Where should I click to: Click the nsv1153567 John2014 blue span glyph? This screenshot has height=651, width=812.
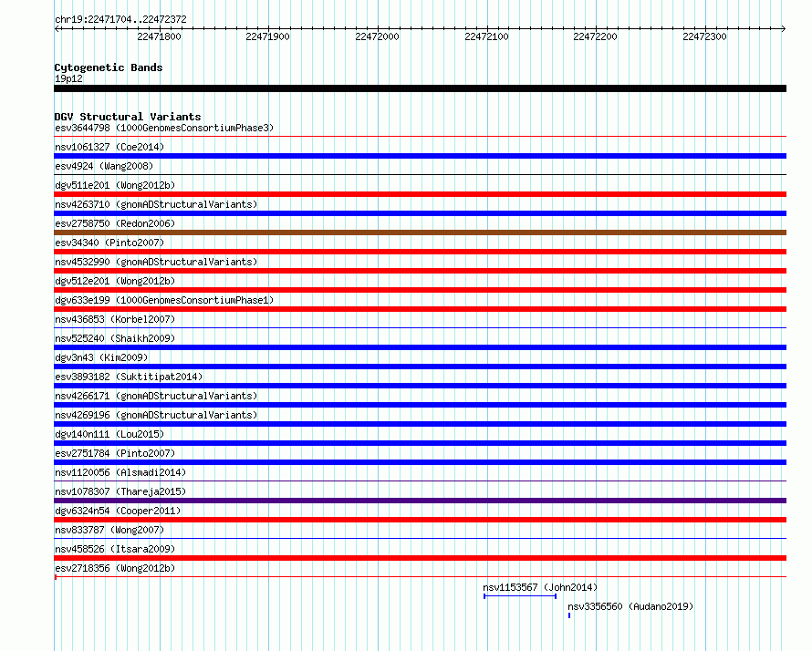coord(520,596)
